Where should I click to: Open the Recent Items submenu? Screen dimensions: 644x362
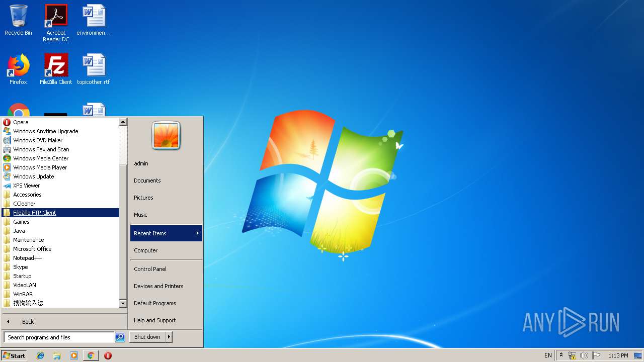166,233
